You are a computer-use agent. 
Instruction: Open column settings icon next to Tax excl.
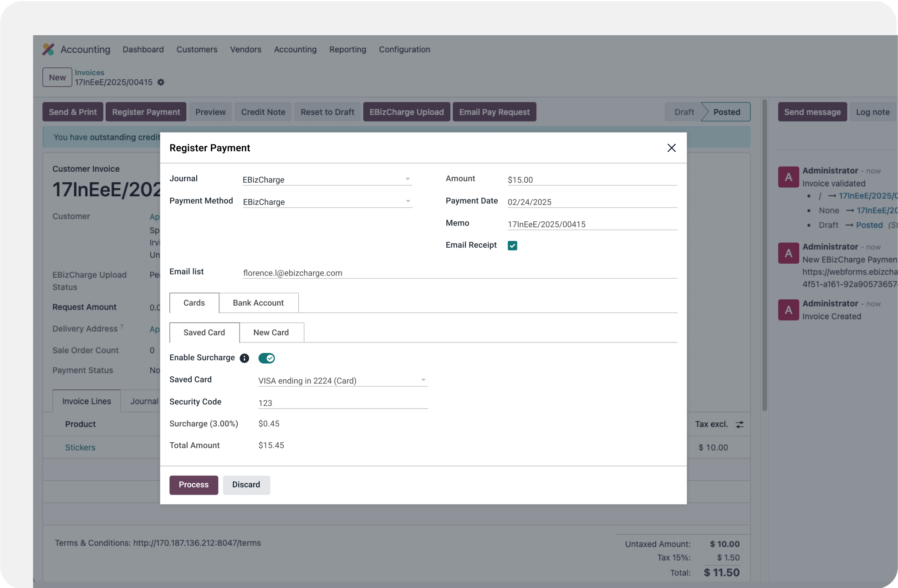pos(740,424)
